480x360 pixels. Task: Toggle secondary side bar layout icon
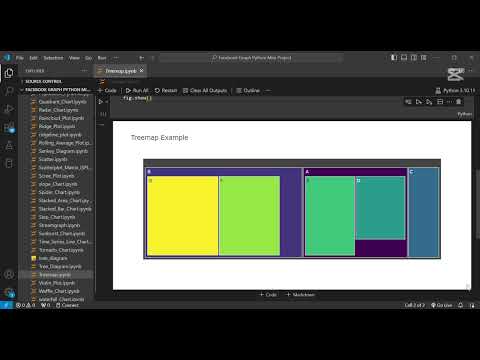pos(414,58)
